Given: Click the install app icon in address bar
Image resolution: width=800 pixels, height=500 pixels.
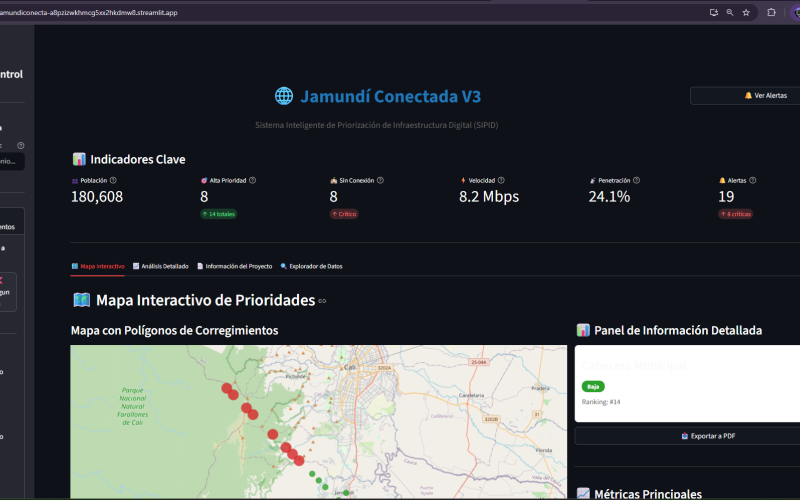Looking at the screenshot, I should click(x=714, y=12).
